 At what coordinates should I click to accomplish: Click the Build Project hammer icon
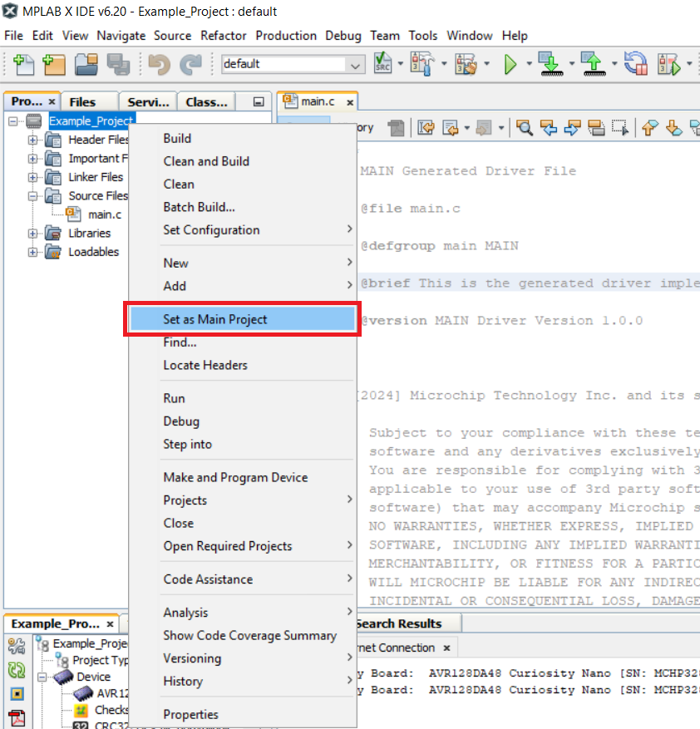point(422,64)
